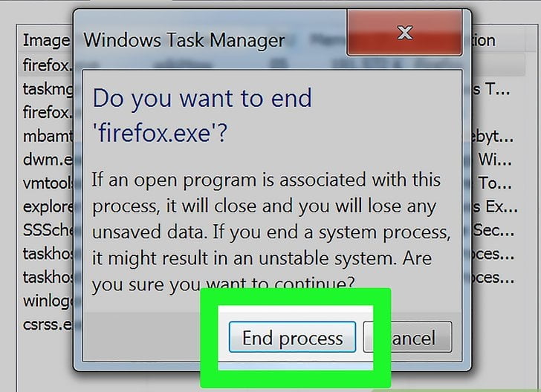The height and width of the screenshot is (392, 541).
Task: Select the winlogon process row
Action: click(x=48, y=301)
